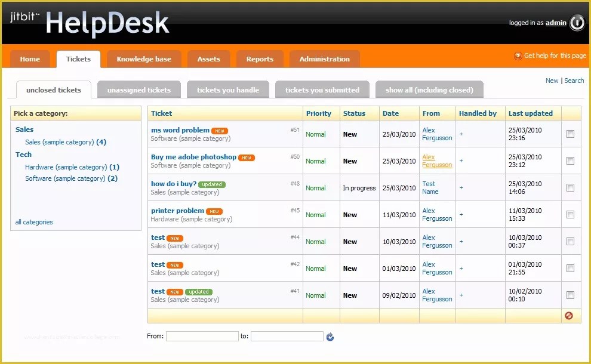Open the Home tab
Screen dimensions: 591x364
point(30,59)
